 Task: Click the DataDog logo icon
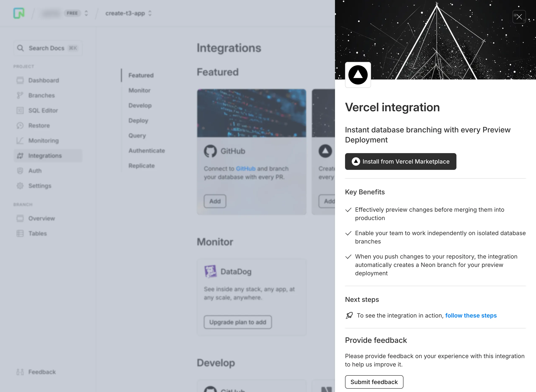click(x=210, y=271)
